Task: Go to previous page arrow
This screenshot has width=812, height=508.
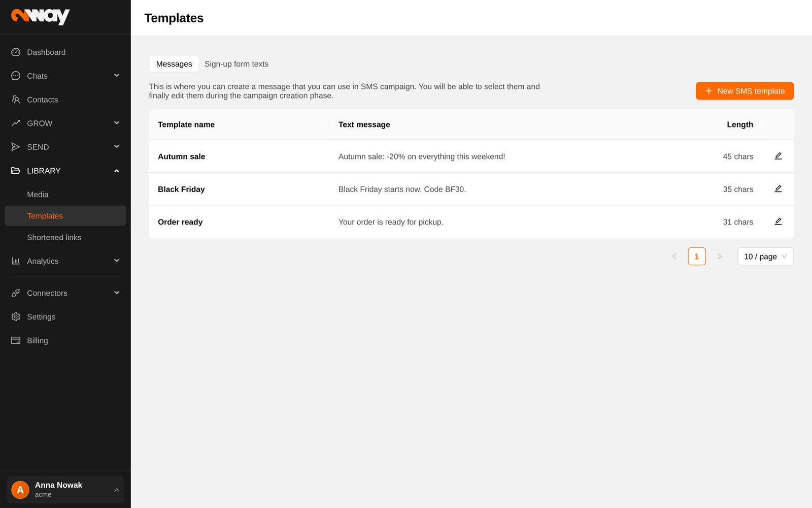Action: (x=674, y=257)
